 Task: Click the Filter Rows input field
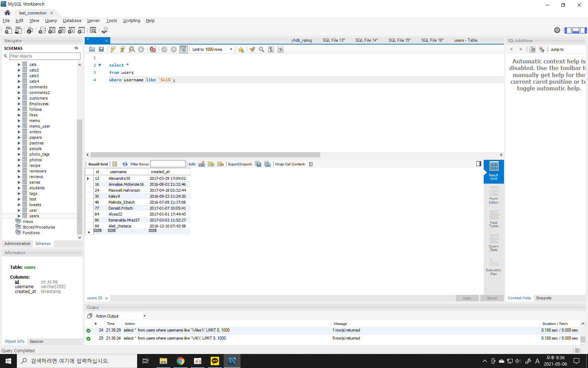pyautogui.click(x=168, y=164)
